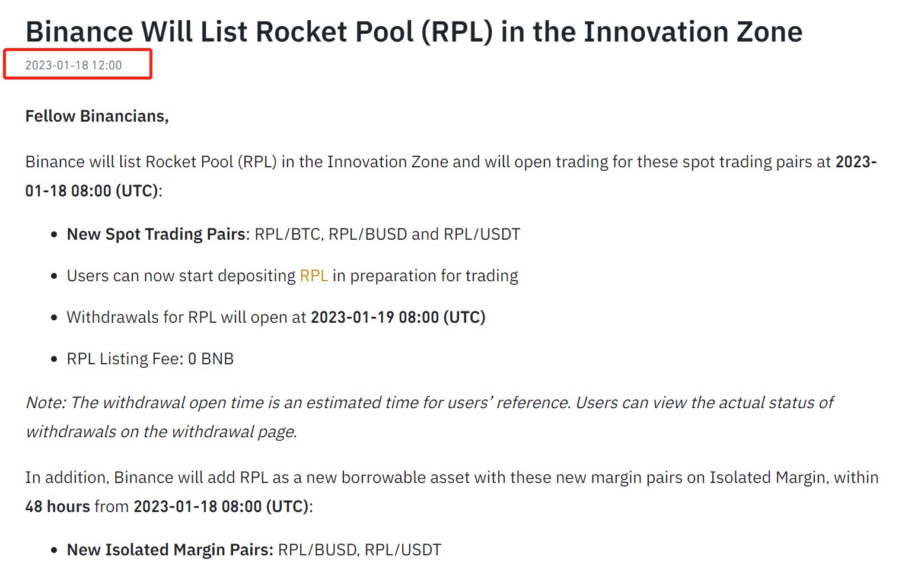Click the 2023-01-18 12:00 publish timestamp
Viewport: 924px width, 569px height.
coord(74,65)
